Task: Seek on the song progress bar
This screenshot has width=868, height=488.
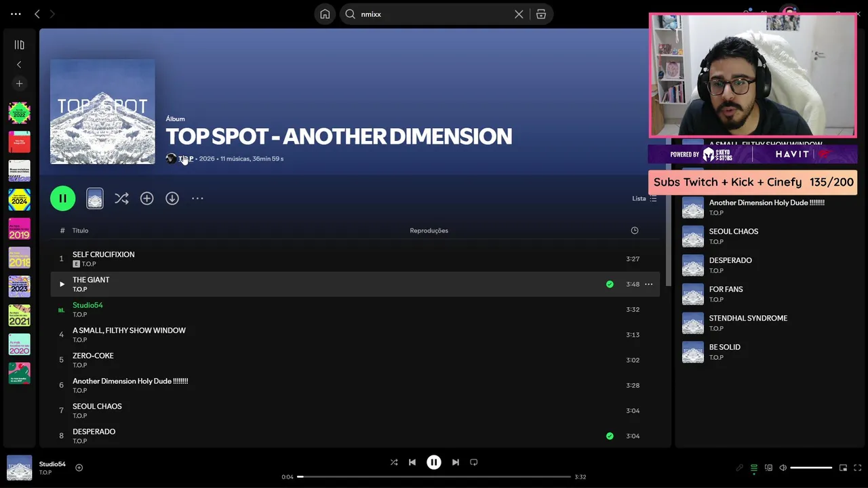Action: pos(434,476)
